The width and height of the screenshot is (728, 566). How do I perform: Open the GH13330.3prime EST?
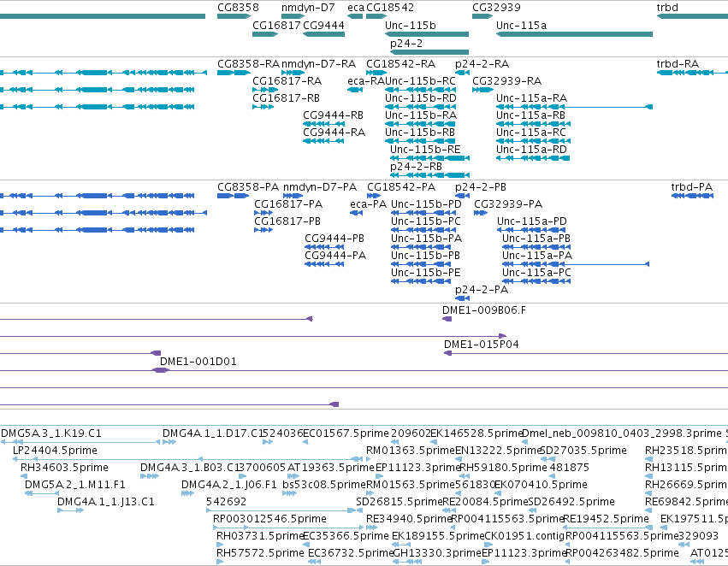coord(407,562)
